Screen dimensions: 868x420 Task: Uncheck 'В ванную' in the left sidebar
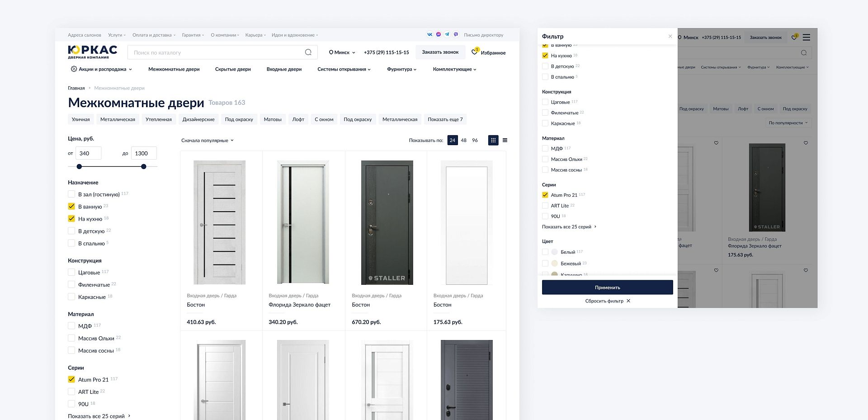point(71,207)
